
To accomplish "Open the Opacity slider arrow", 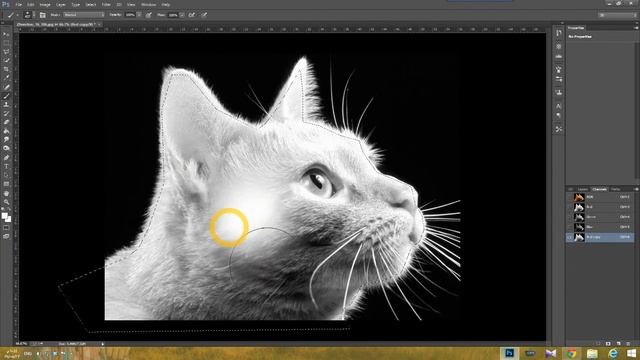I will coord(139,15).
